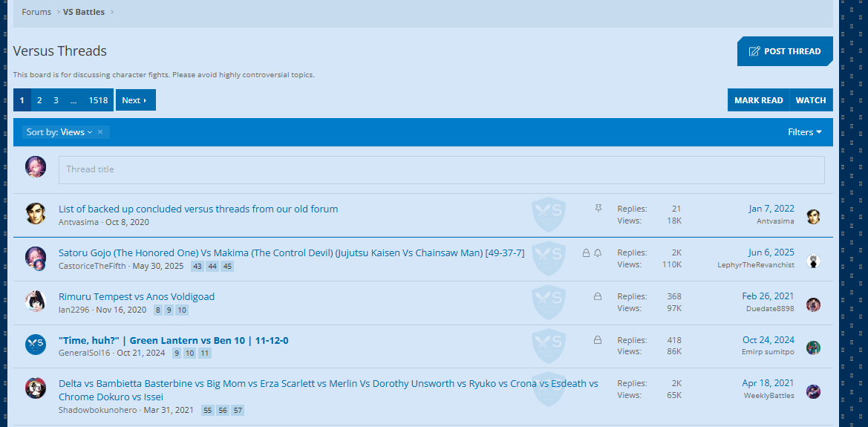Remove the Views sort filter with the x

(x=100, y=131)
